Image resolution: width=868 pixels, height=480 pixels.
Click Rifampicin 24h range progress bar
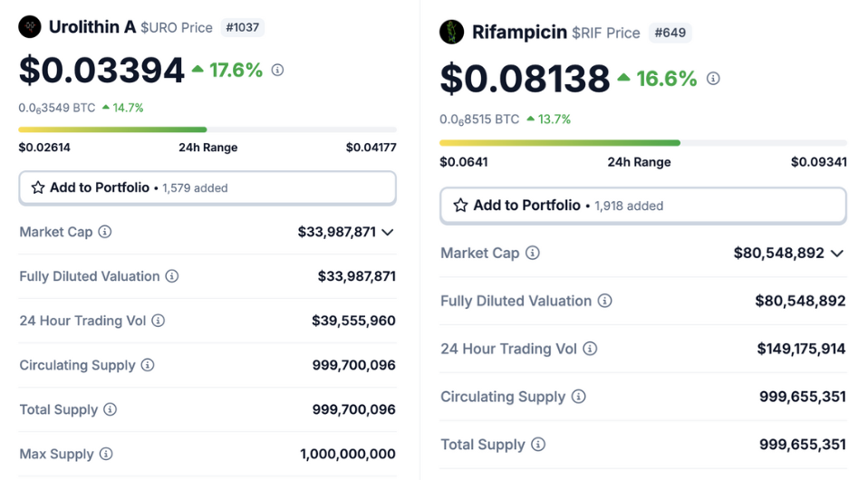click(x=642, y=143)
